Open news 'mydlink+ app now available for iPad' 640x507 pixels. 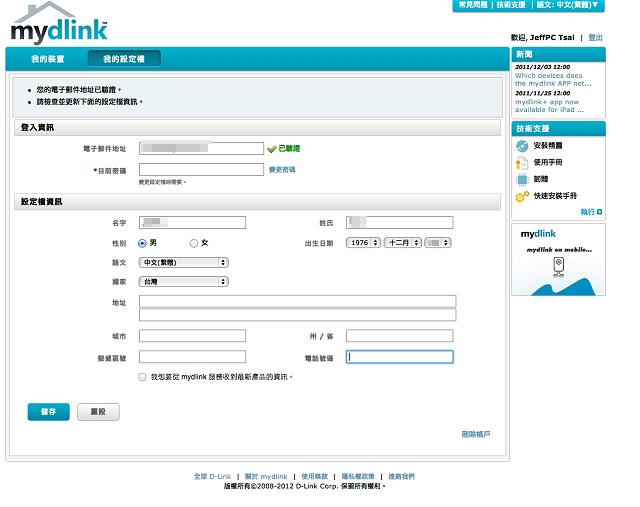549,106
